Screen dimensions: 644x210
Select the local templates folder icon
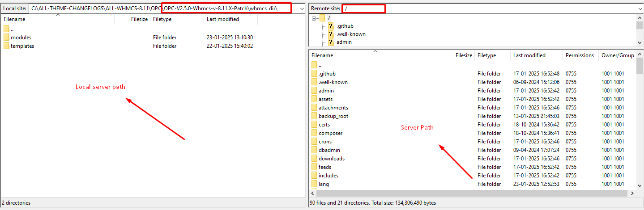tap(6, 46)
